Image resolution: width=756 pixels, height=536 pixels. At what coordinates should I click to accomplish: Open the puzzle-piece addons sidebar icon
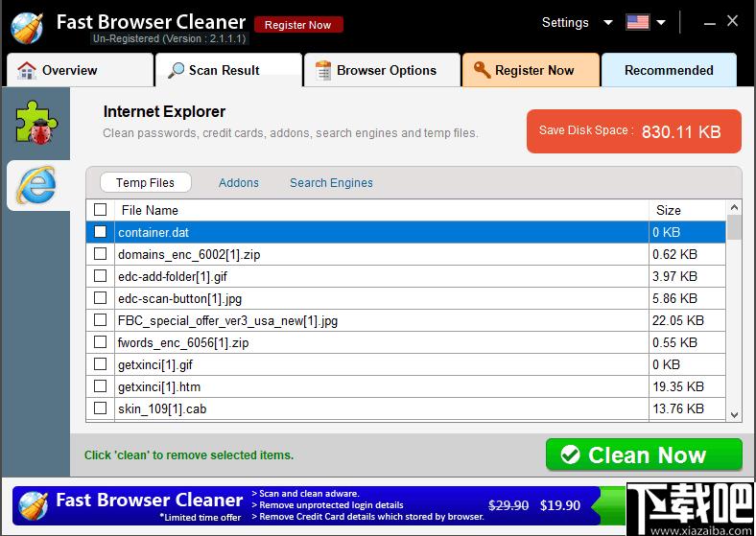[x=36, y=123]
